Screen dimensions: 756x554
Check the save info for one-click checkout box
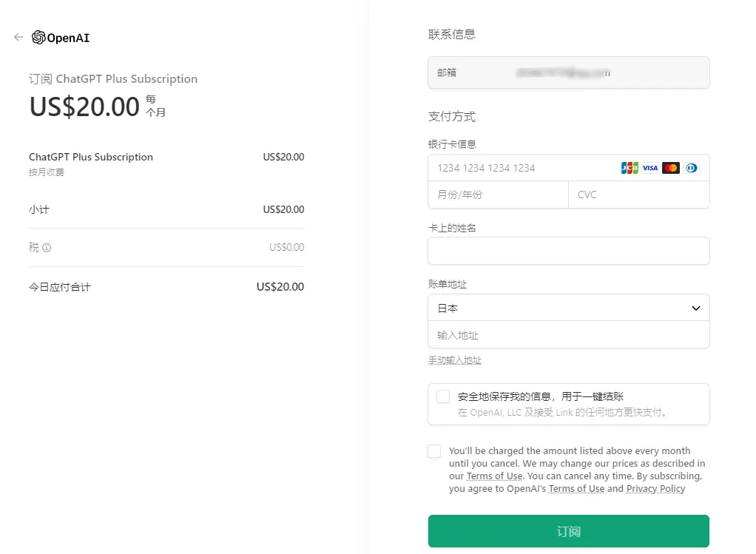(443, 396)
